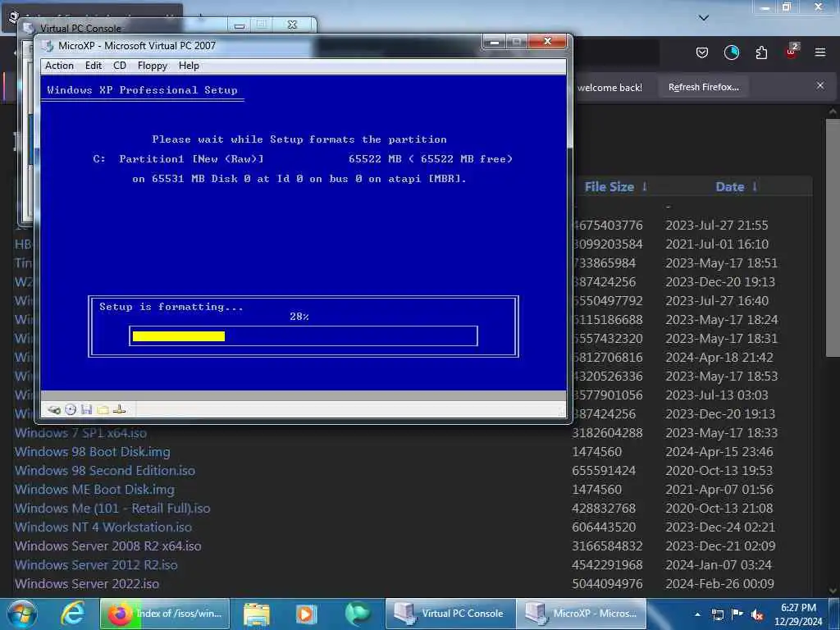Open the taskbar clock showing 6:27 PM
The height and width of the screenshot is (630, 840).
(x=798, y=614)
